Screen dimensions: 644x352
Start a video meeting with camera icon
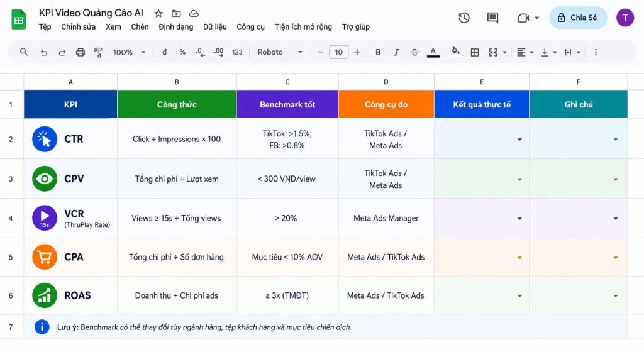coord(523,18)
